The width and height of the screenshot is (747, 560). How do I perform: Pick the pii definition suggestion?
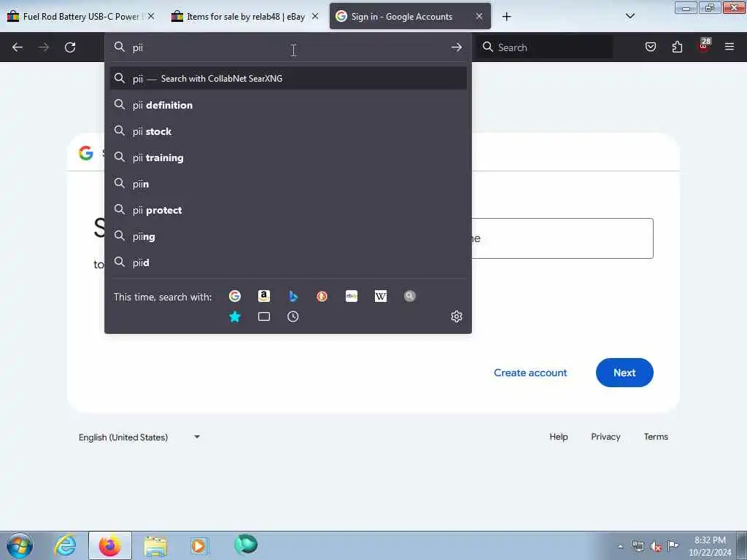pos(288,105)
